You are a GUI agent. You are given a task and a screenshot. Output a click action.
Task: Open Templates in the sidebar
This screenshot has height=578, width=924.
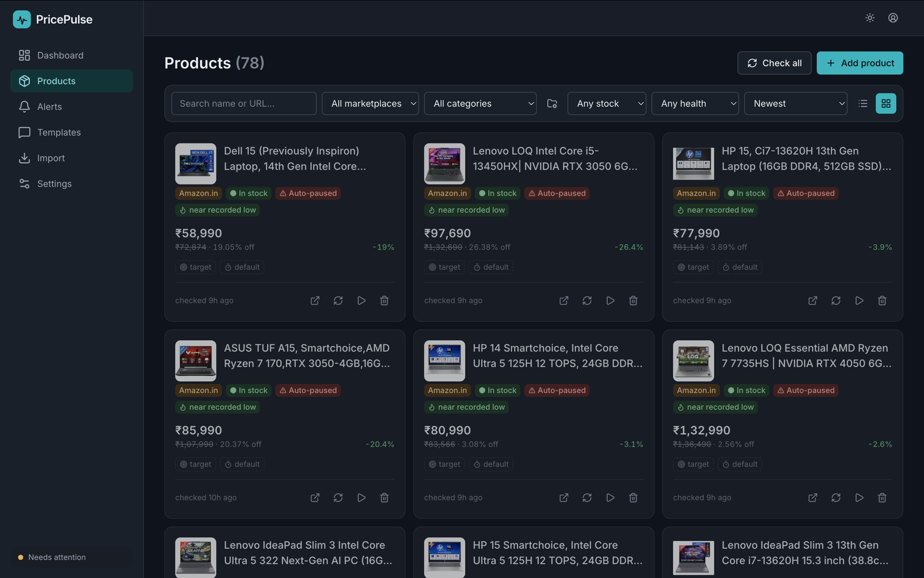click(x=71, y=132)
